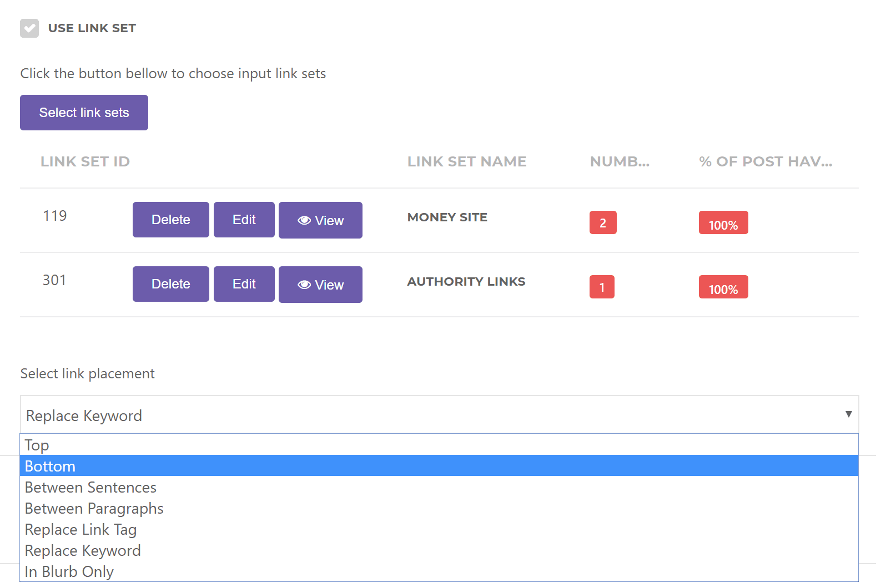
Task: Click the Select link sets button
Action: (x=84, y=113)
